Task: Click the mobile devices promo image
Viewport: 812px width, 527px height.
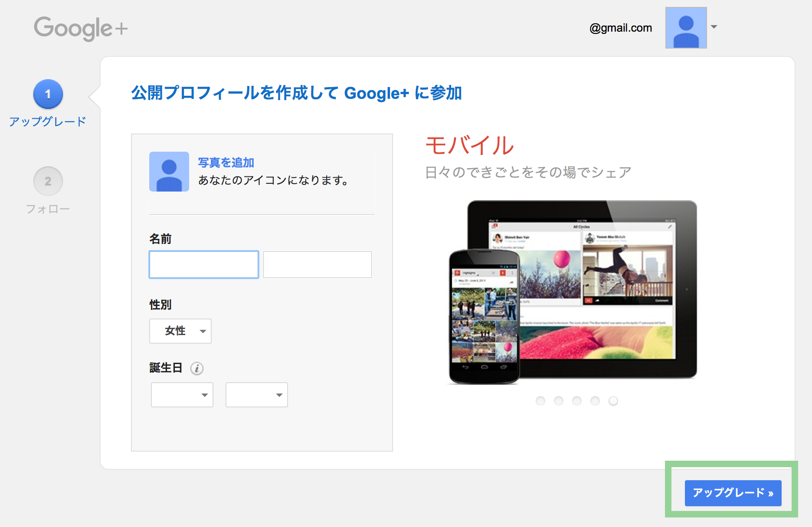Action: click(573, 292)
